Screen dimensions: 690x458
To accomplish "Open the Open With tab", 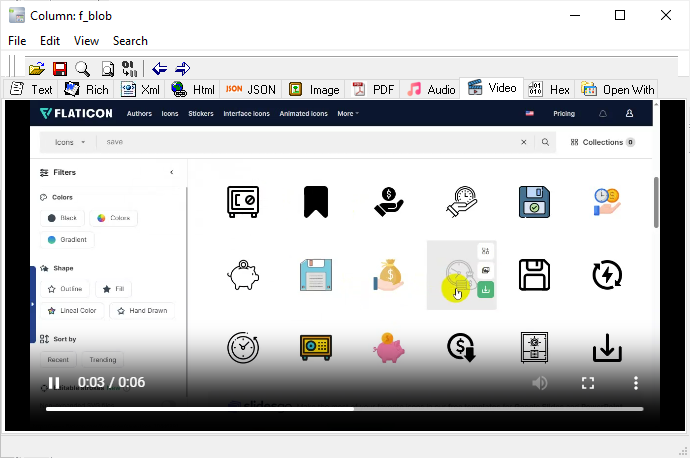I will click(618, 89).
